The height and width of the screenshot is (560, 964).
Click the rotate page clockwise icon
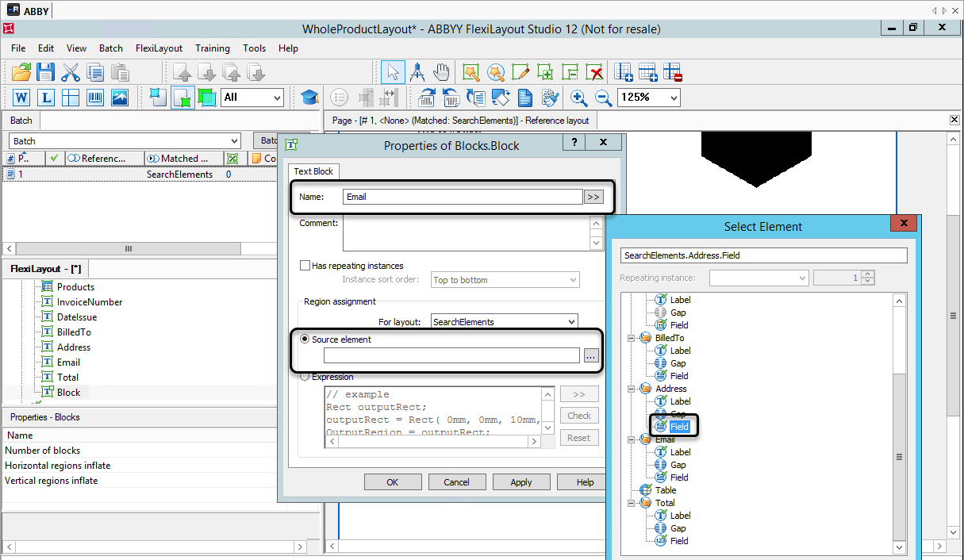click(427, 98)
